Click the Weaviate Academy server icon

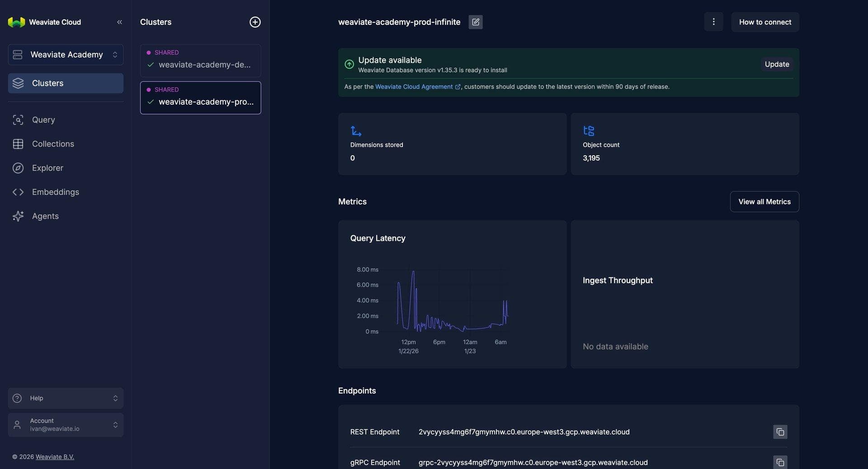tap(18, 55)
